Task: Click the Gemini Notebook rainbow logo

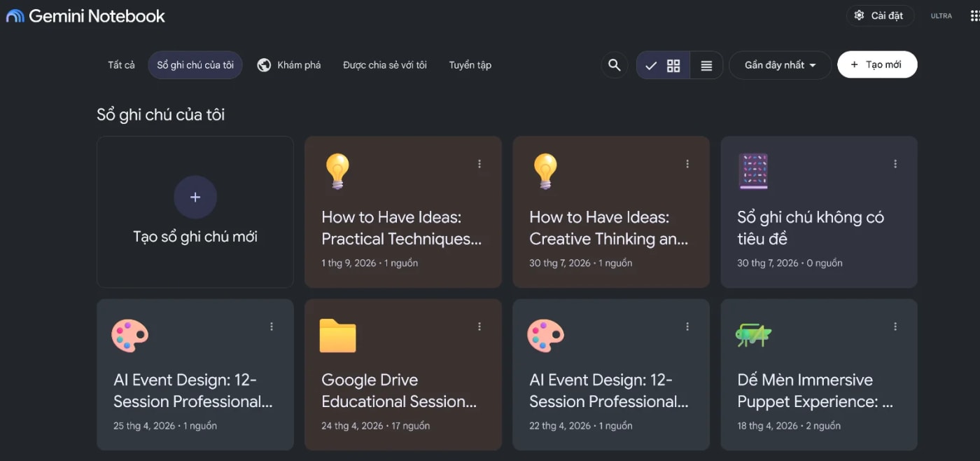Action: [x=15, y=15]
